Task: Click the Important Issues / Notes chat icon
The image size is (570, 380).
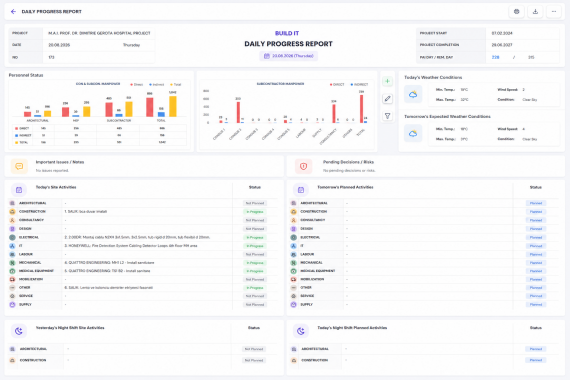Action: (x=19, y=166)
